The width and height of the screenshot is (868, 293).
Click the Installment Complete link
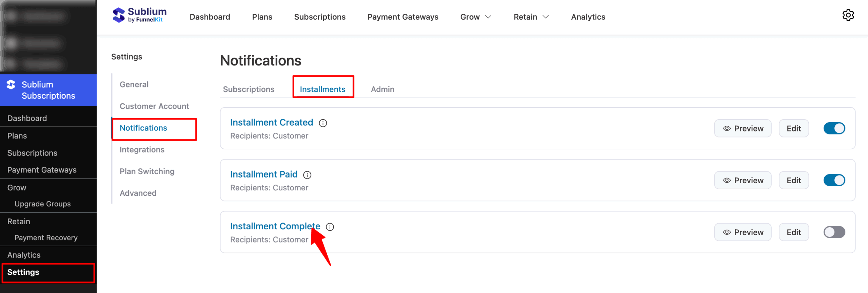(x=275, y=226)
